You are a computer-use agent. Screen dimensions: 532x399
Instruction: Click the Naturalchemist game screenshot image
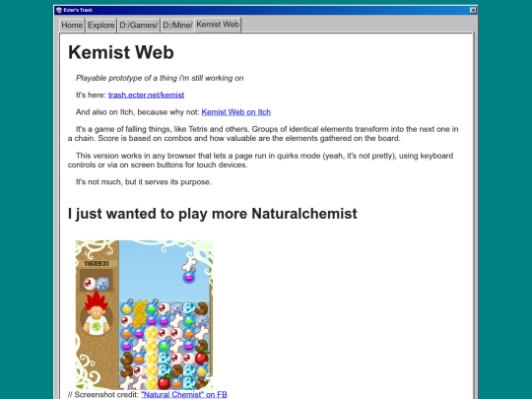144,315
